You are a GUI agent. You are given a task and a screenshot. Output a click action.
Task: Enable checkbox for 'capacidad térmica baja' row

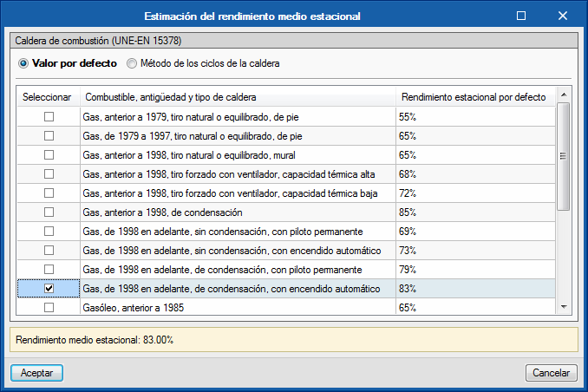tap(49, 193)
